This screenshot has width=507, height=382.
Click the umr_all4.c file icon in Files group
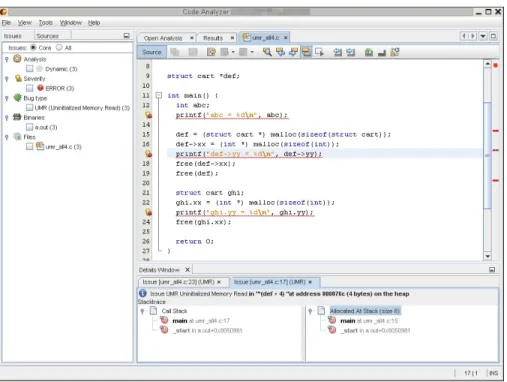coord(40,146)
